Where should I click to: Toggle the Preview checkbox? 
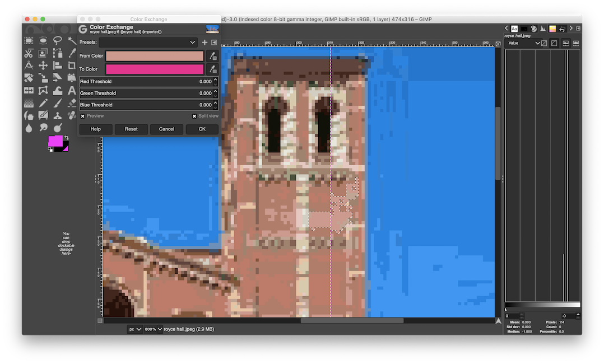point(83,116)
